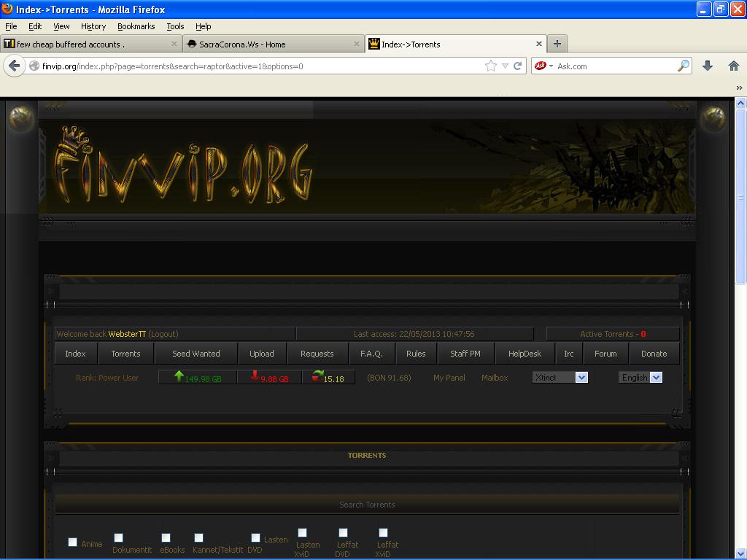Image resolution: width=747 pixels, height=560 pixels.
Task: Open new tab with the plus button
Action: [x=557, y=44]
